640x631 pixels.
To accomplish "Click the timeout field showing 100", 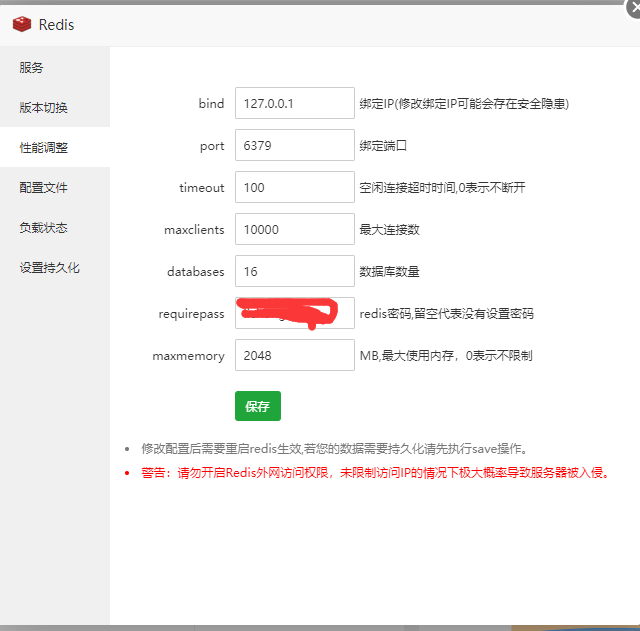I will tap(295, 187).
